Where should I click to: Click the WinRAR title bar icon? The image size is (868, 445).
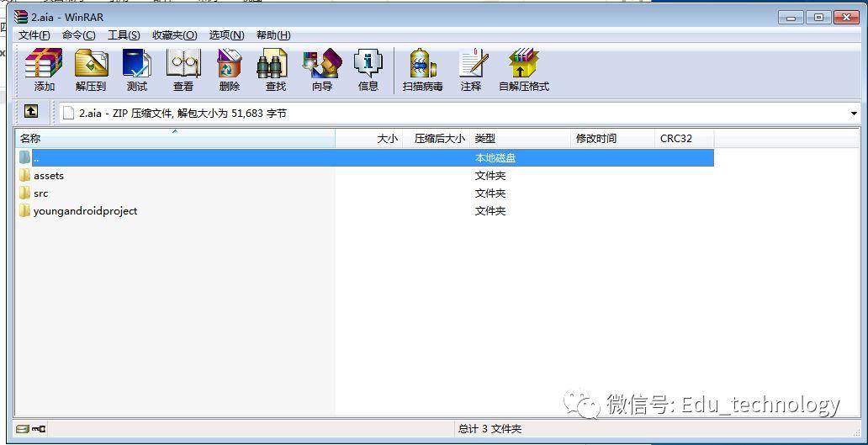(21, 17)
